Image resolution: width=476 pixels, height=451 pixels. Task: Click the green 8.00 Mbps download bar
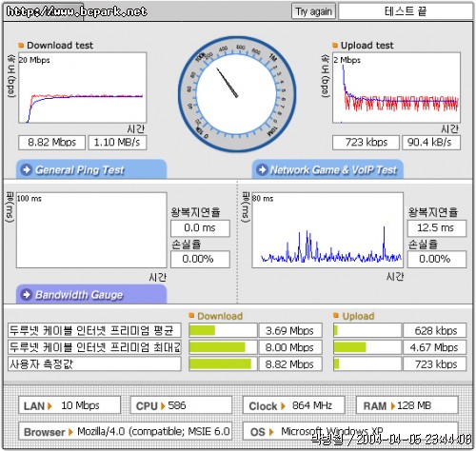point(217,347)
